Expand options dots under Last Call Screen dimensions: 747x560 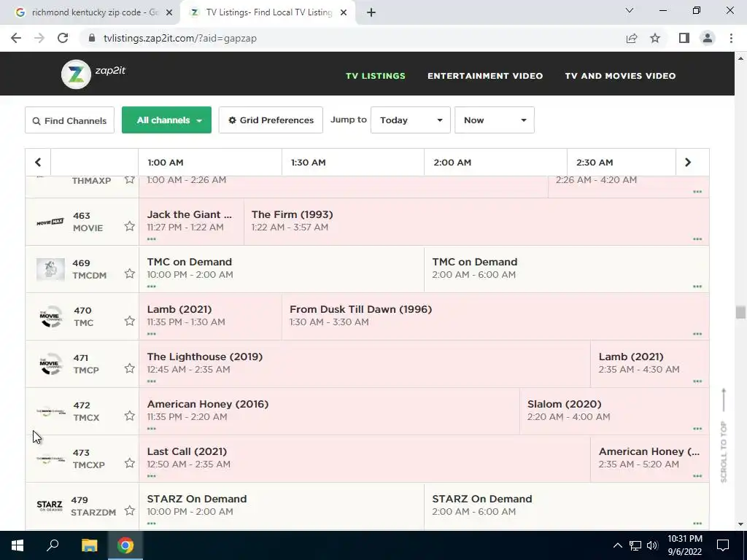pyautogui.click(x=152, y=475)
